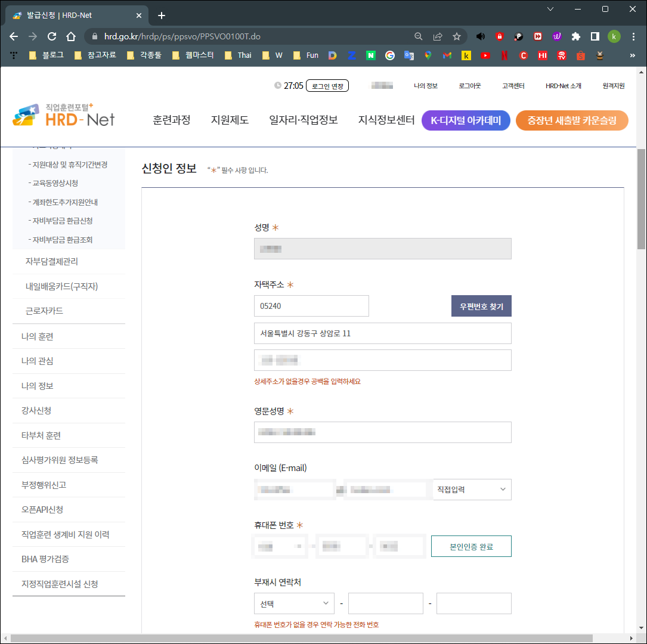Viewport: 647px width, 644px height.
Task: Open the 직접입력 email domain dropdown
Action: [x=471, y=490]
